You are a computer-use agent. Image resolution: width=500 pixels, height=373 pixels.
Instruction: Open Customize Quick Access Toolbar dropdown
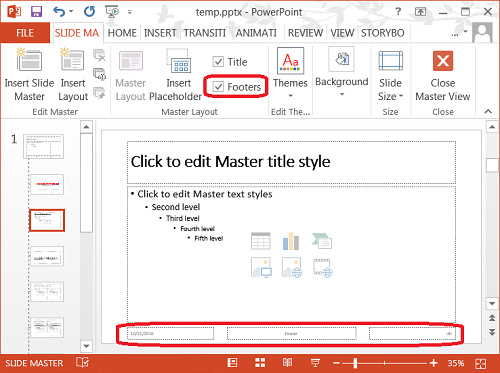(x=130, y=12)
